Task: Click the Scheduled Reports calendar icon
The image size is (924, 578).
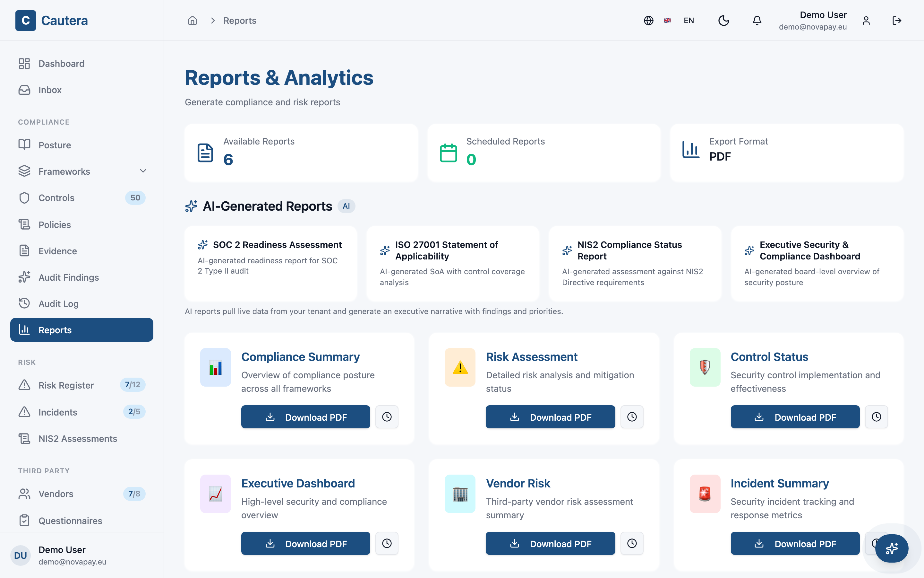Action: coord(448,153)
